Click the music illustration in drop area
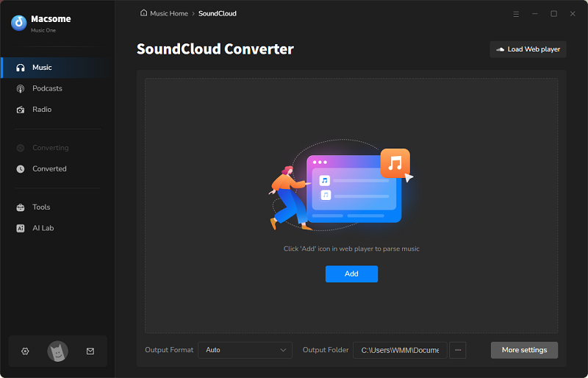The image size is (588, 378). coord(341,185)
